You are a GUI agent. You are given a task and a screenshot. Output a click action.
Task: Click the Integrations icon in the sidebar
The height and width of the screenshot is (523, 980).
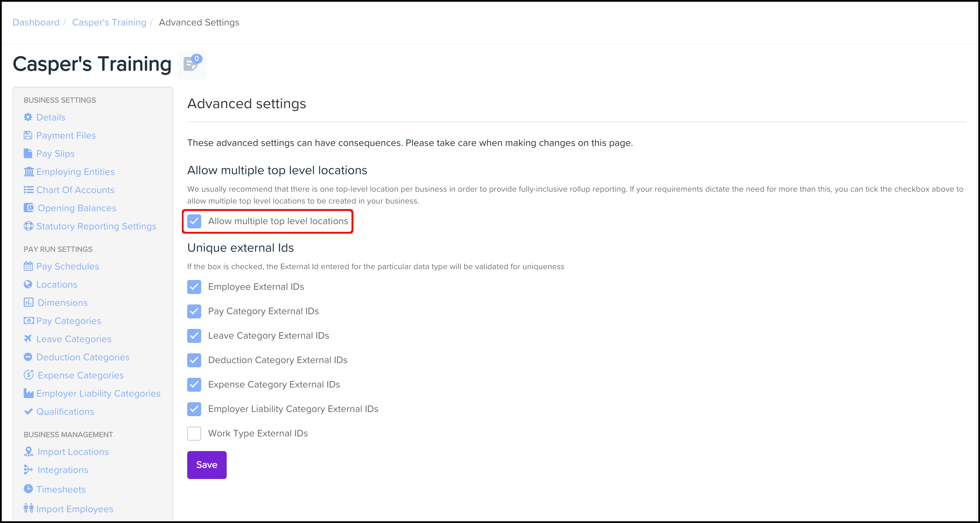(x=29, y=470)
